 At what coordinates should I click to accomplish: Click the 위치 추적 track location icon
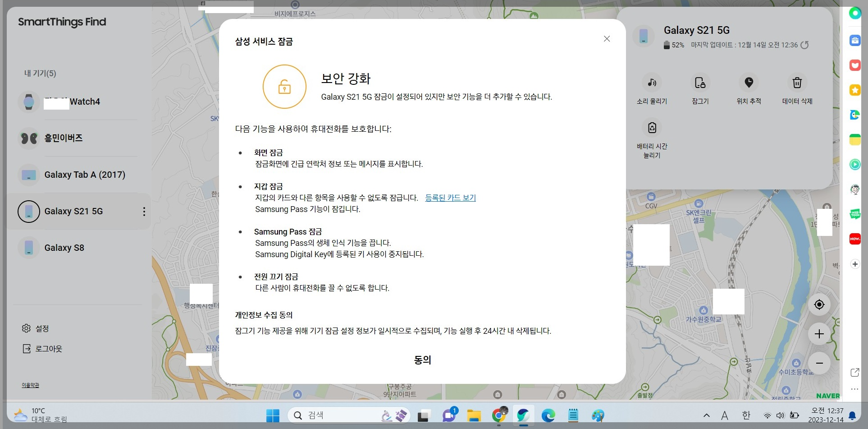coord(749,83)
